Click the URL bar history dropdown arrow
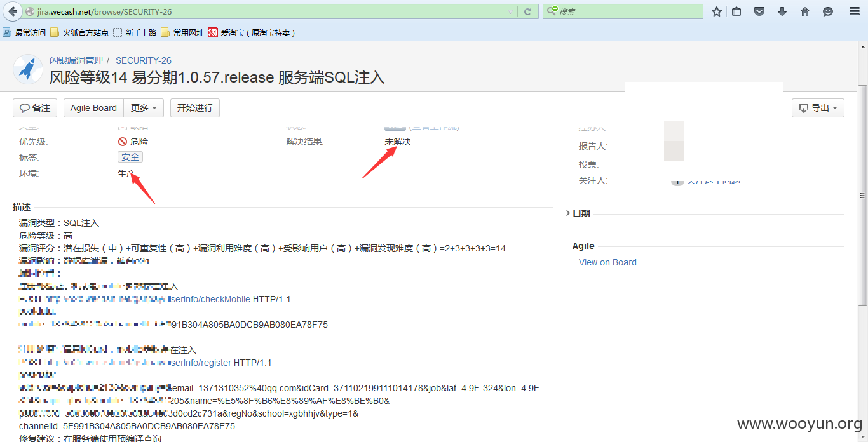This screenshot has width=868, height=442. (512, 11)
